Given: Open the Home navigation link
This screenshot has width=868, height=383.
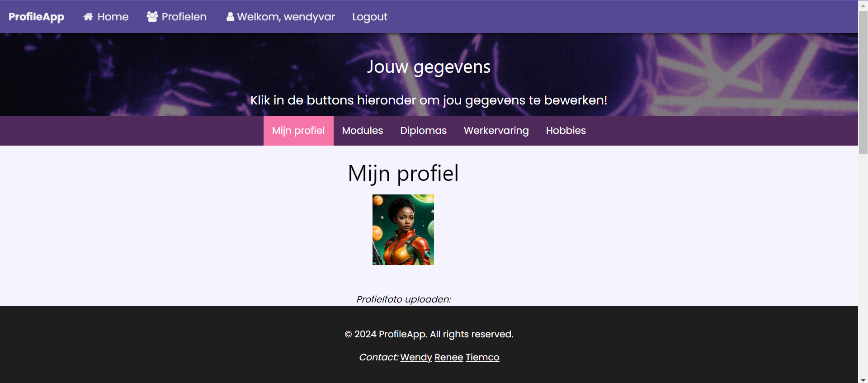Looking at the screenshot, I should coord(106,17).
